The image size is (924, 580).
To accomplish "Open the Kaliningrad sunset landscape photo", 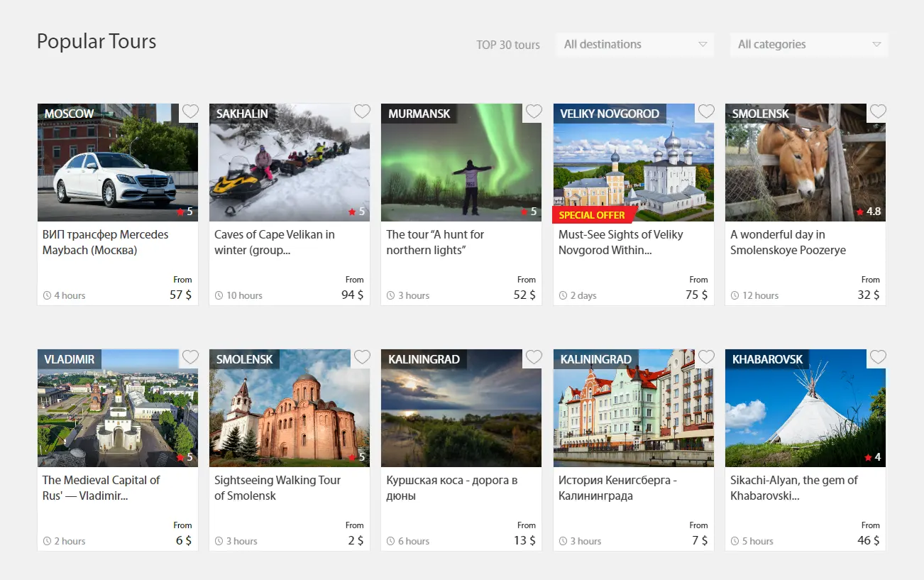I will 461,408.
